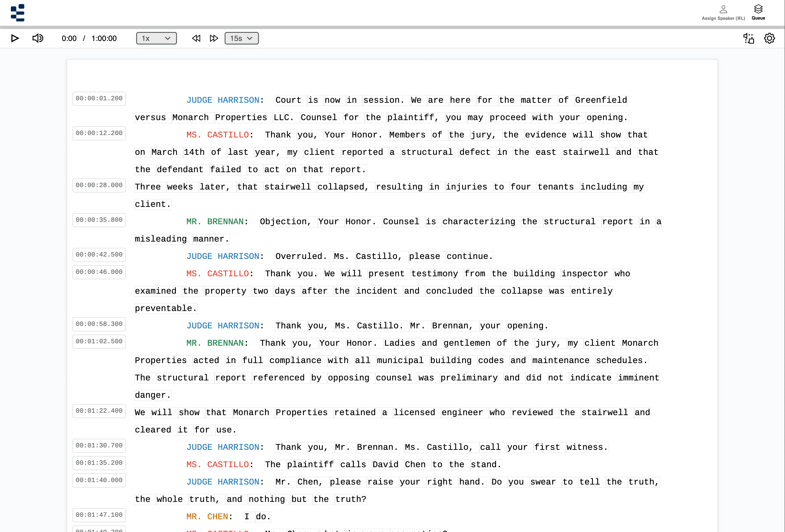
Task: Open the Queue panel
Action: point(758,12)
